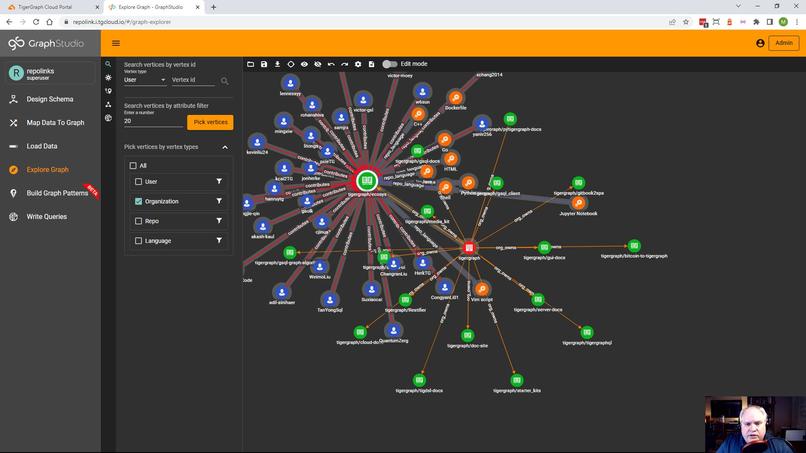Select the Jupyter Notebook language vertex

tap(579, 203)
